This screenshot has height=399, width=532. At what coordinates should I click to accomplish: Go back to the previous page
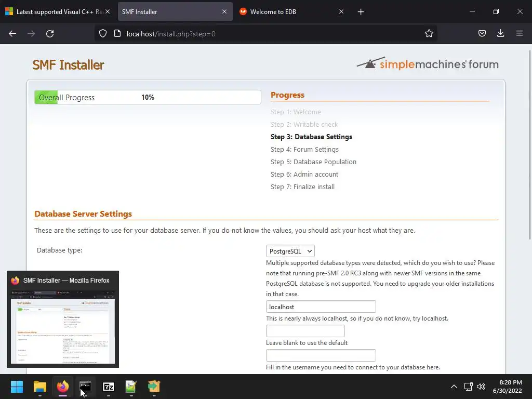tap(12, 34)
